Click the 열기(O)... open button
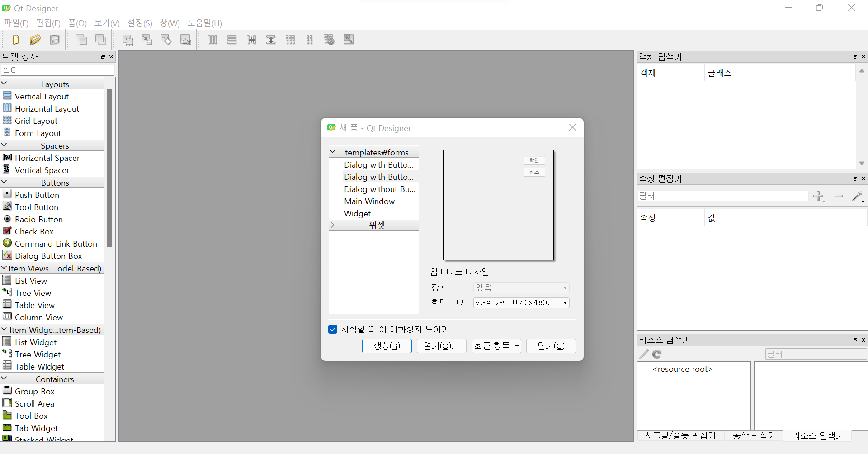Viewport: 868px width, 454px height. 442,346
